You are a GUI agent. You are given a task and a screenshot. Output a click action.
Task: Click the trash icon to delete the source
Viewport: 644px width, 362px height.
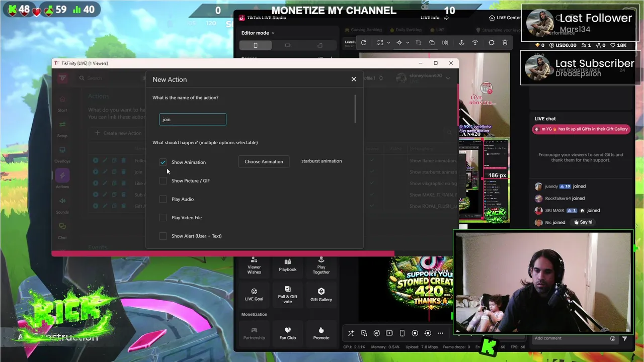(x=505, y=43)
